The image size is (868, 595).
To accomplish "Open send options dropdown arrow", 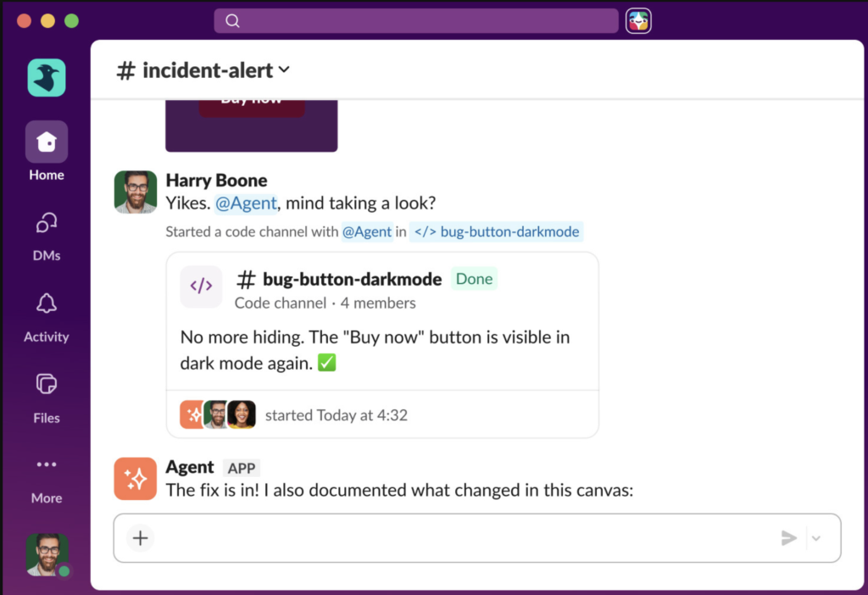I will click(816, 538).
